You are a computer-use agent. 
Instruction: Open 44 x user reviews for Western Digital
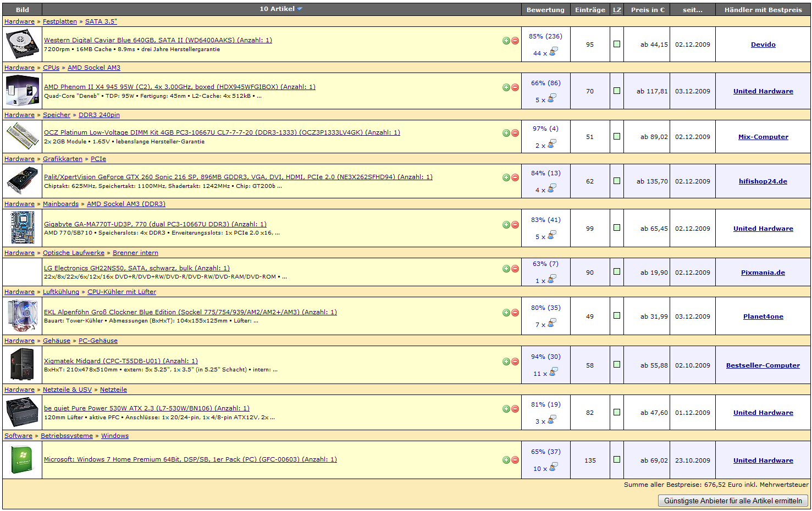[x=545, y=52]
